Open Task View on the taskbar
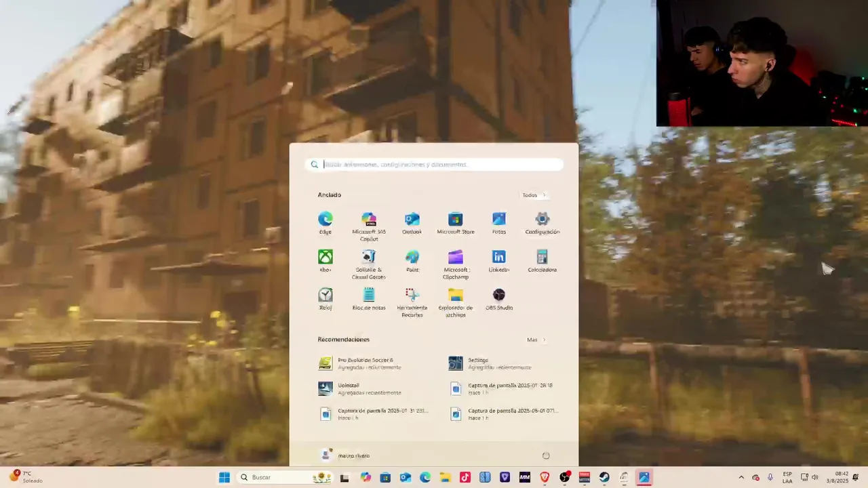Screen dimensions: 868x488 tap(344, 477)
